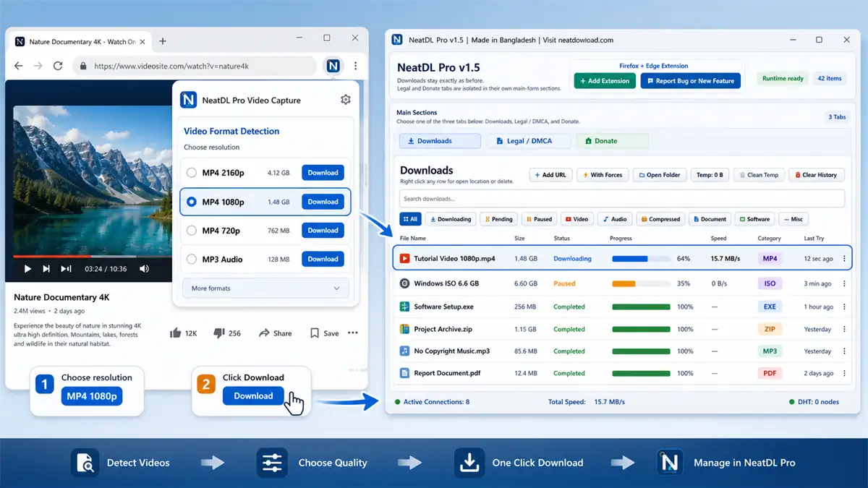Filter by Document category

coord(710,219)
